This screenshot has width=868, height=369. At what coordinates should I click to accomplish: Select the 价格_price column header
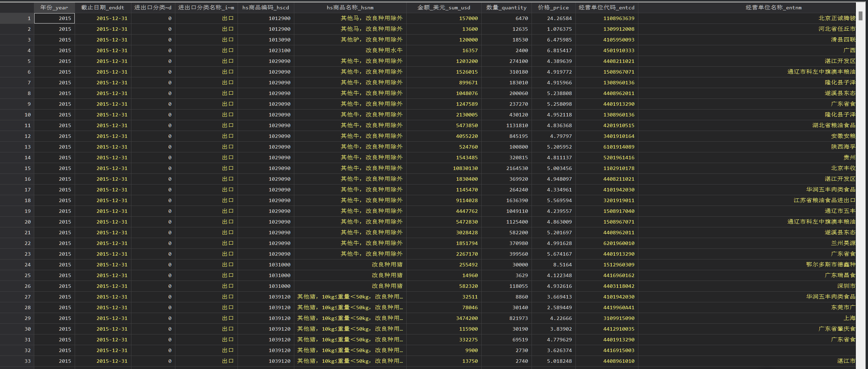[553, 8]
